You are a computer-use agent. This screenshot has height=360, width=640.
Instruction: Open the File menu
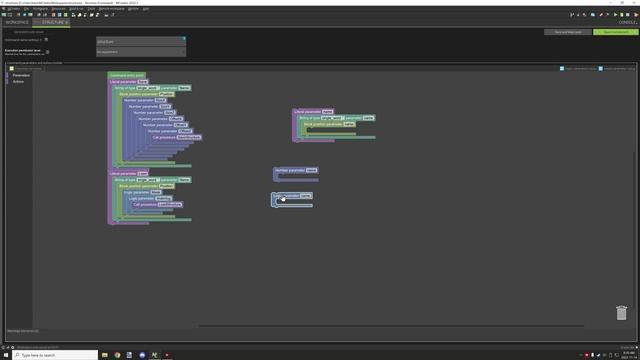tap(27, 9)
